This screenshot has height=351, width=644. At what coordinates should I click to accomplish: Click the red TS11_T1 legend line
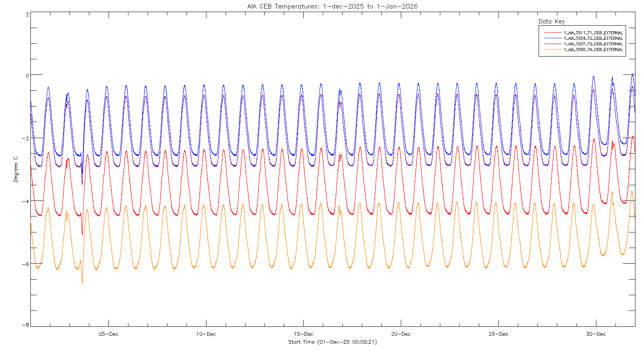[x=552, y=33]
